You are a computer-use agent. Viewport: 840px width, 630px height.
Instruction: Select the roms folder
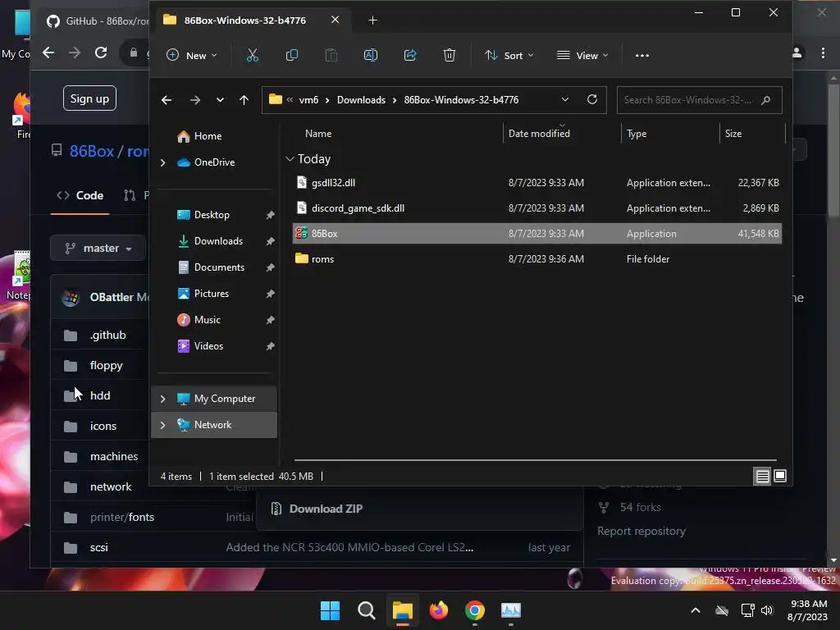coord(536,258)
